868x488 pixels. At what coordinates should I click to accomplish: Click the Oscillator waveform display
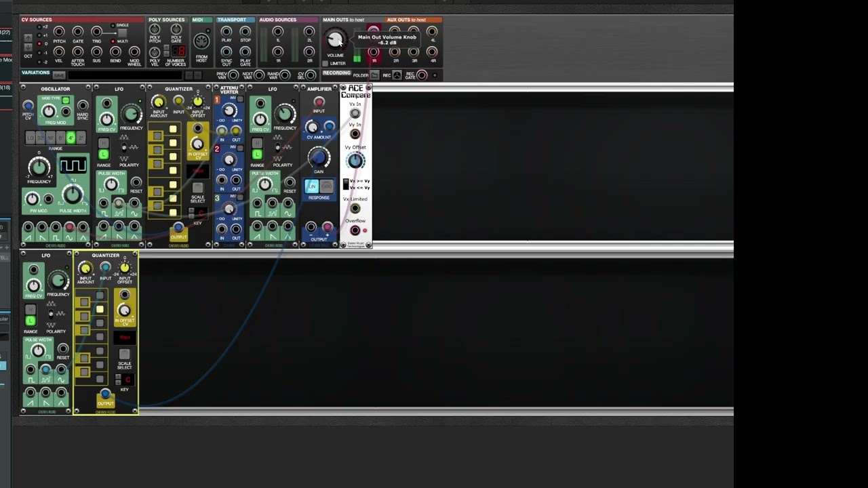[73, 165]
